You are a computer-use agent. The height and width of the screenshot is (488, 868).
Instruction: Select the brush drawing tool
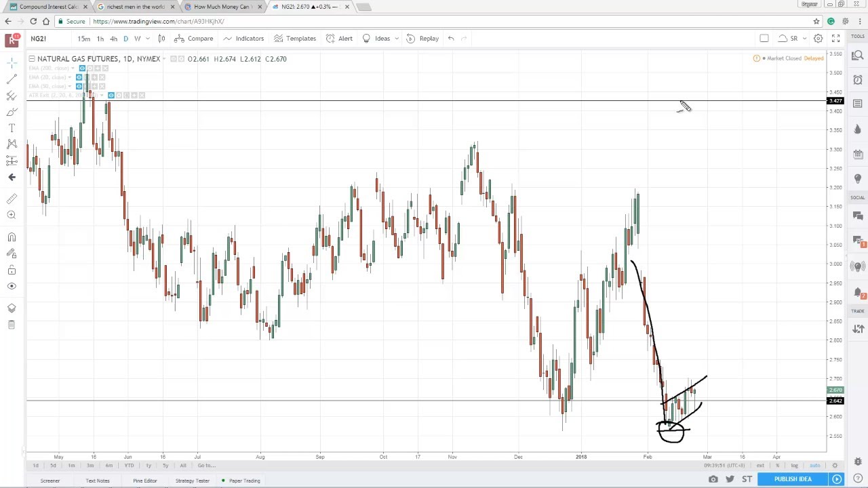click(12, 113)
